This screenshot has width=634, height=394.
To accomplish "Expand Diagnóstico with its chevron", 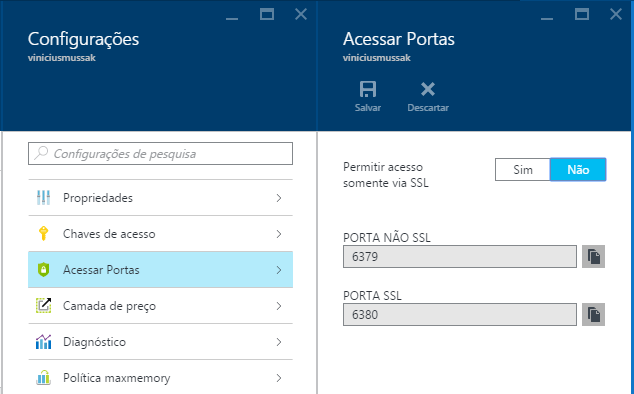I will [279, 342].
